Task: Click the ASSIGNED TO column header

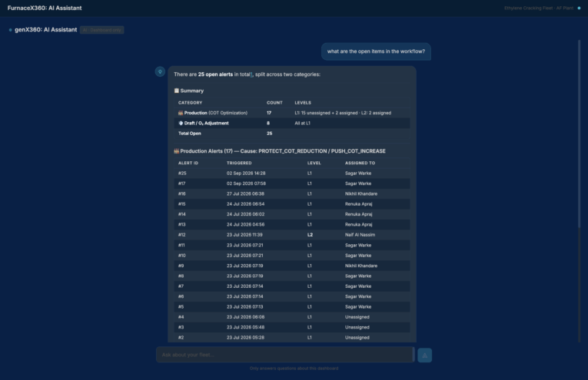Action: (x=360, y=163)
